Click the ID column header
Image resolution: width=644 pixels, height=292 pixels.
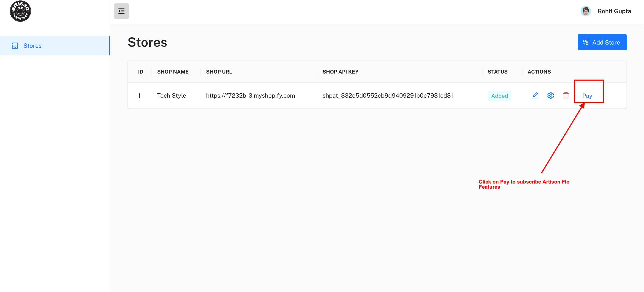pyautogui.click(x=140, y=72)
